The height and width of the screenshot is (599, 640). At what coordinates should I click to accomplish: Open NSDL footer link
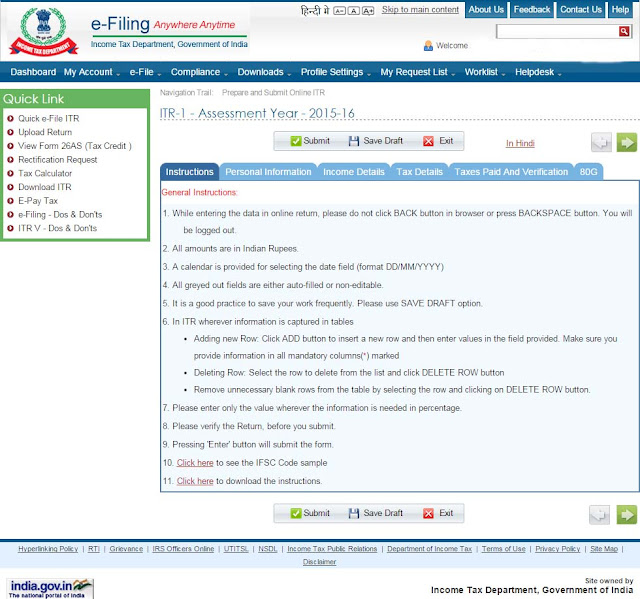click(x=268, y=549)
